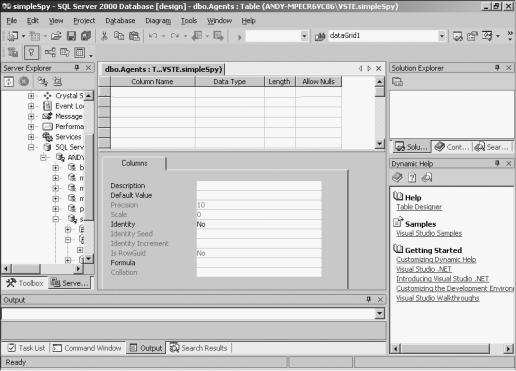Click the Stop Refresh icon in Server Explorer
The height and width of the screenshot is (371, 516).
click(24, 81)
